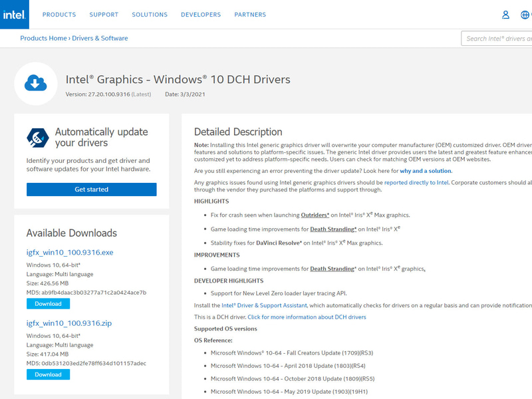
Task: Go to Drivers & Software breadcrumb
Action: 100,39
